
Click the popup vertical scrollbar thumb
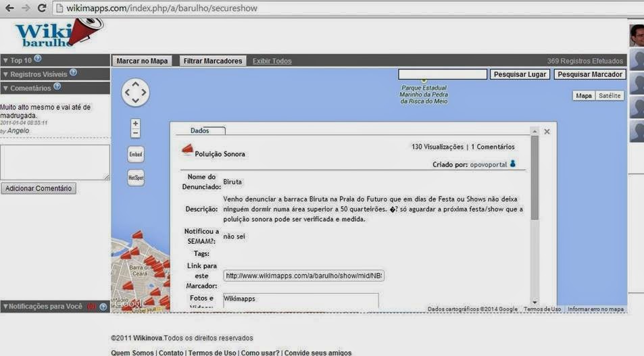(535, 178)
